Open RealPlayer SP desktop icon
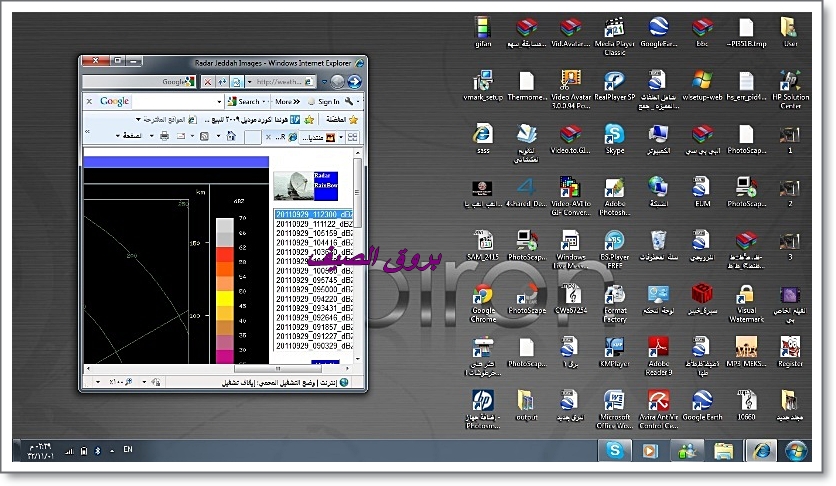The height and width of the screenshot is (486, 836). [614, 86]
